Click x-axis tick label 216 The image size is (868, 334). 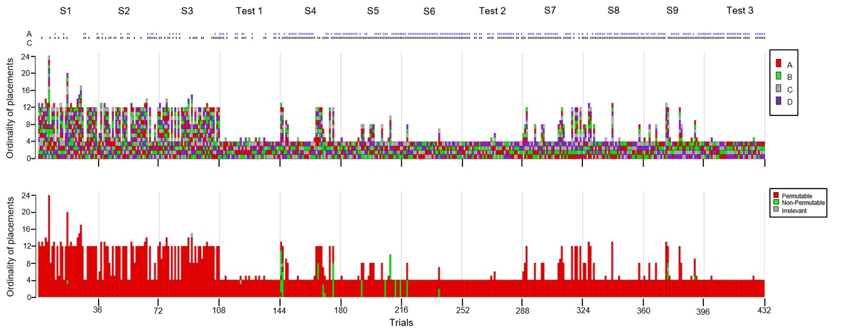tap(401, 311)
